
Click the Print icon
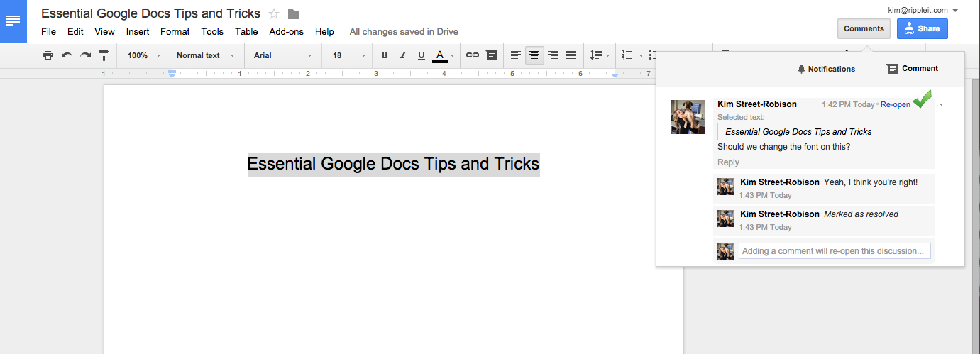click(48, 55)
